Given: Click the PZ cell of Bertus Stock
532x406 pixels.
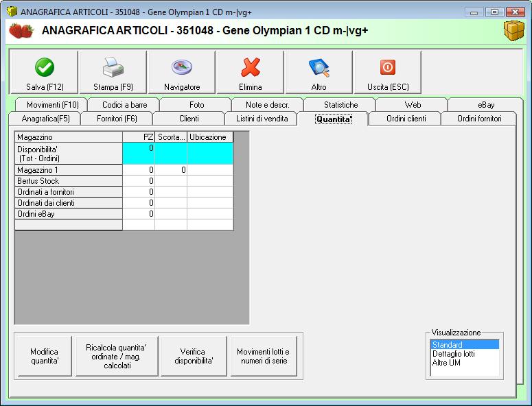Looking at the screenshot, I should [x=139, y=180].
